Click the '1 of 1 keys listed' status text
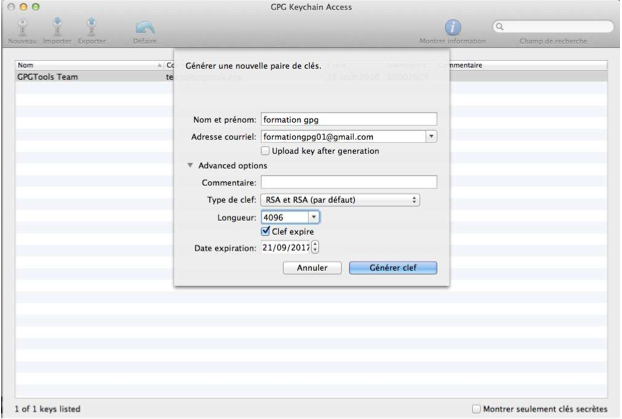The height and width of the screenshot is (419, 622). pos(48,409)
